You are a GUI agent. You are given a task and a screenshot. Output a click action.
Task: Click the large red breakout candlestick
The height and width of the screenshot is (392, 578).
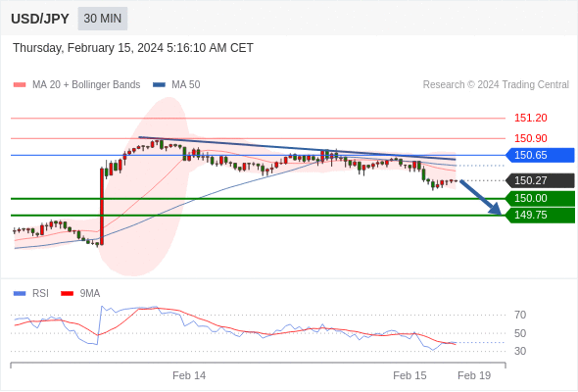pyautogui.click(x=102, y=207)
